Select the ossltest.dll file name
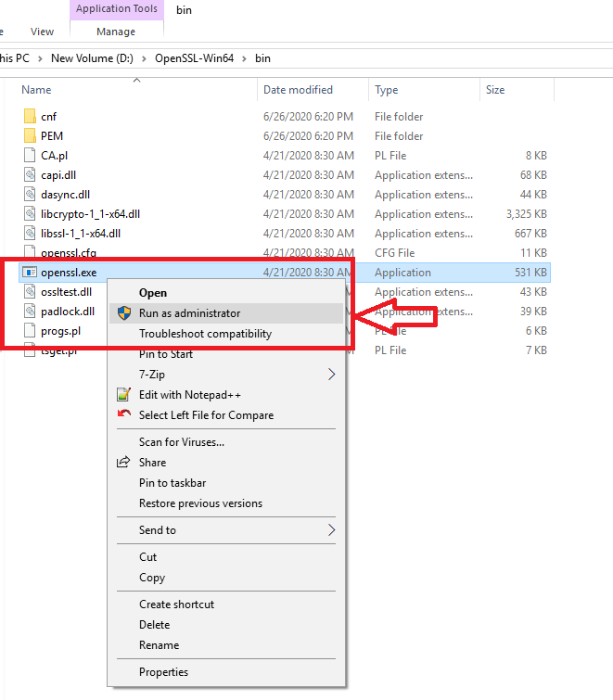613x700 pixels. 66,292
